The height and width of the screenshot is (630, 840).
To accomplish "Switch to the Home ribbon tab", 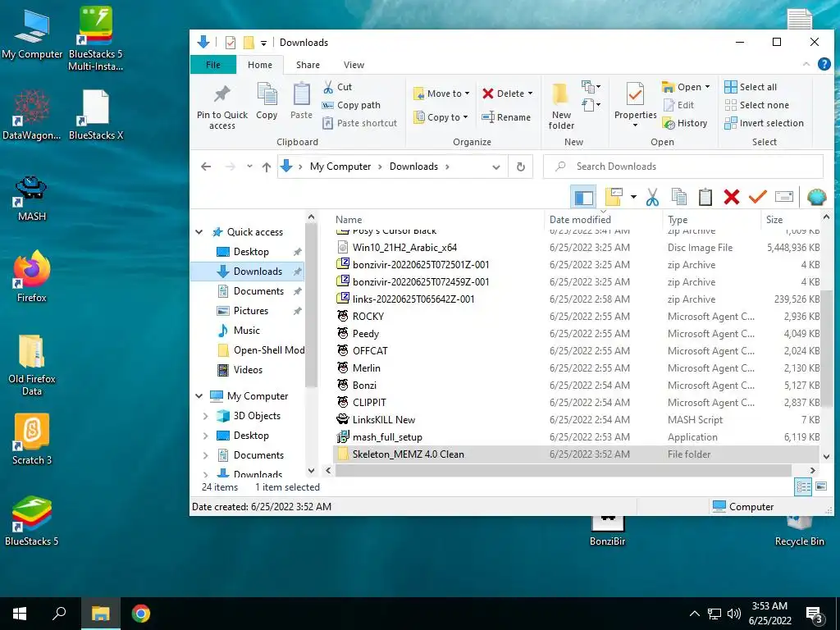I will pyautogui.click(x=260, y=65).
